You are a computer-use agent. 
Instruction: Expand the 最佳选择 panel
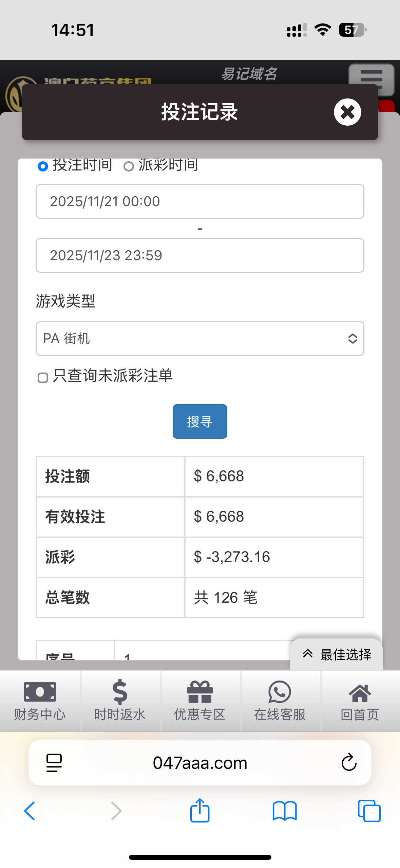(x=337, y=654)
